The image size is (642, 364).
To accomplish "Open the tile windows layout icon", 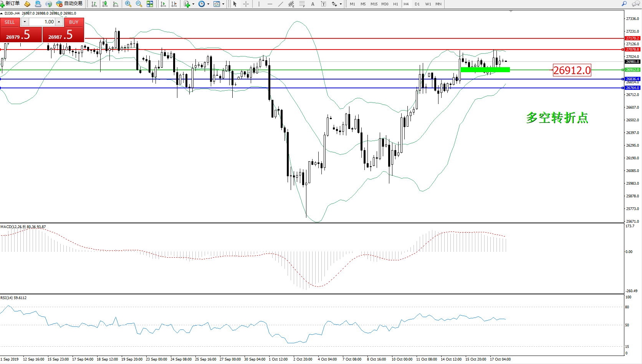I will [x=150, y=4].
